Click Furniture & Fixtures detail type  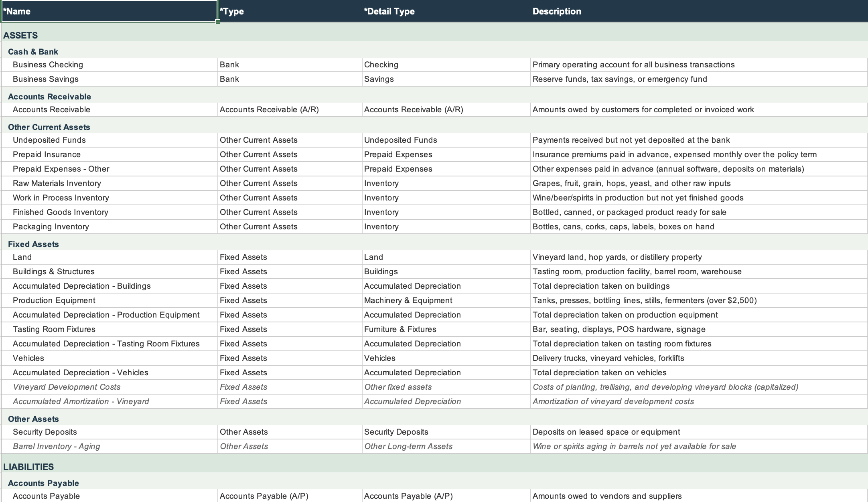[x=446, y=329]
